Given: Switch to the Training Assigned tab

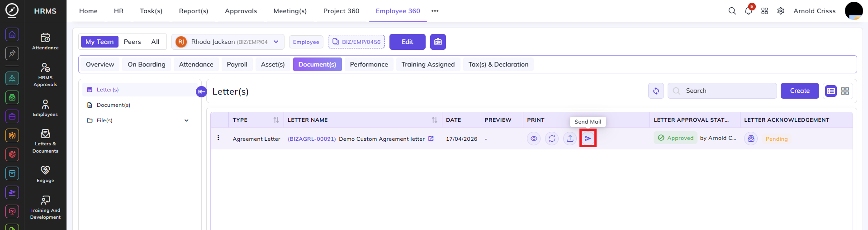Looking at the screenshot, I should pyautogui.click(x=428, y=64).
